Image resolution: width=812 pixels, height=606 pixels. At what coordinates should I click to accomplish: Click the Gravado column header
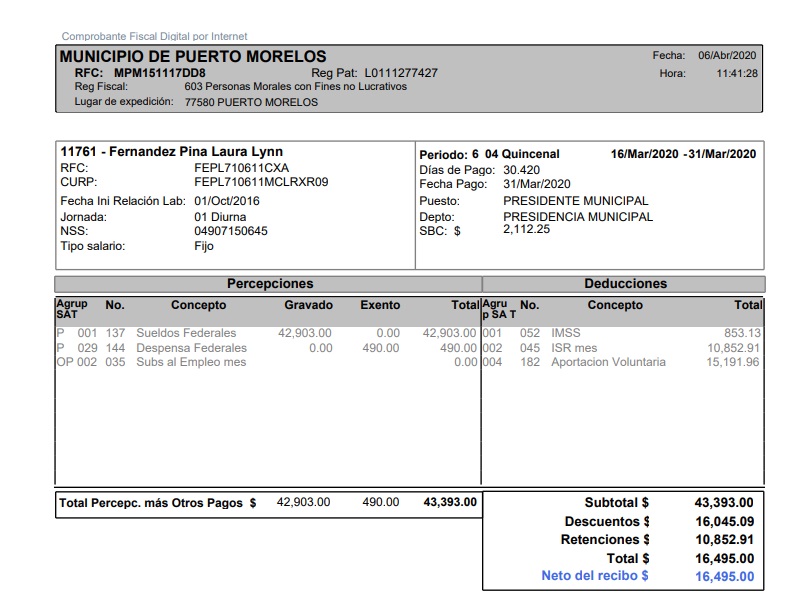coord(308,305)
